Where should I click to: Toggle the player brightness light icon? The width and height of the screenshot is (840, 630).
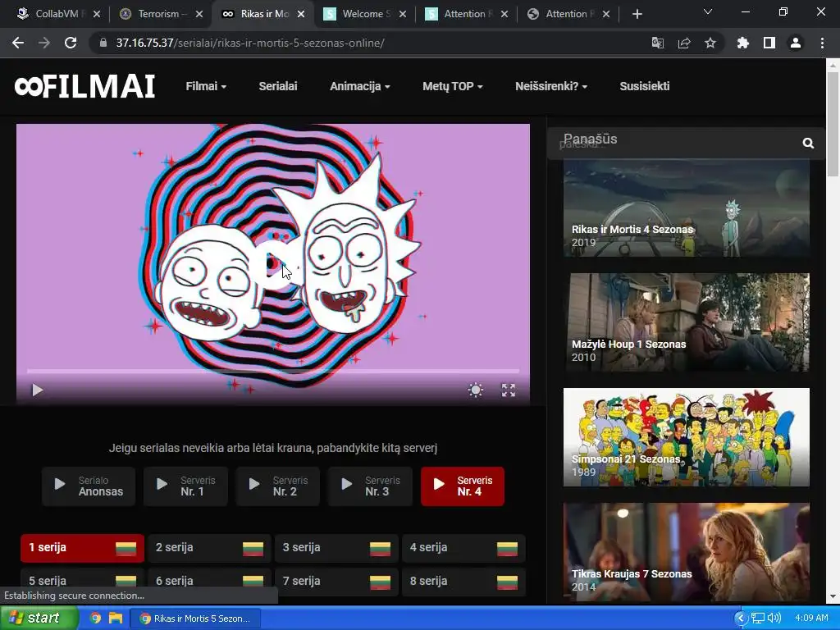475,390
